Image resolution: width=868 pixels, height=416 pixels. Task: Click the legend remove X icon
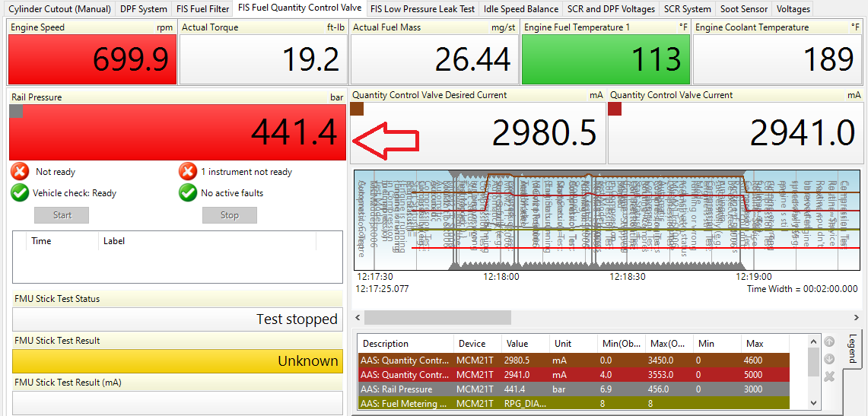(x=830, y=376)
